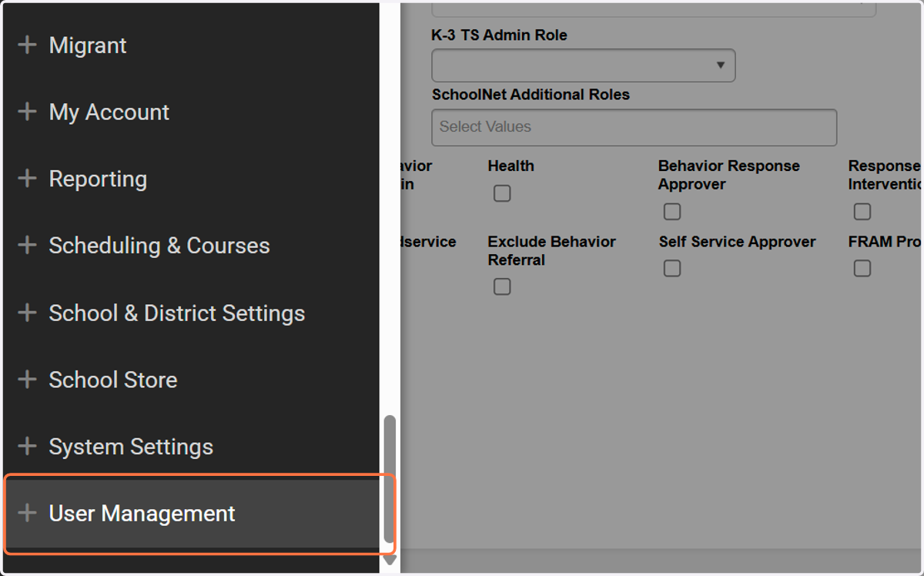The height and width of the screenshot is (576, 924).
Task: Click the K-3 TS Admin Role label
Action: pos(499,35)
